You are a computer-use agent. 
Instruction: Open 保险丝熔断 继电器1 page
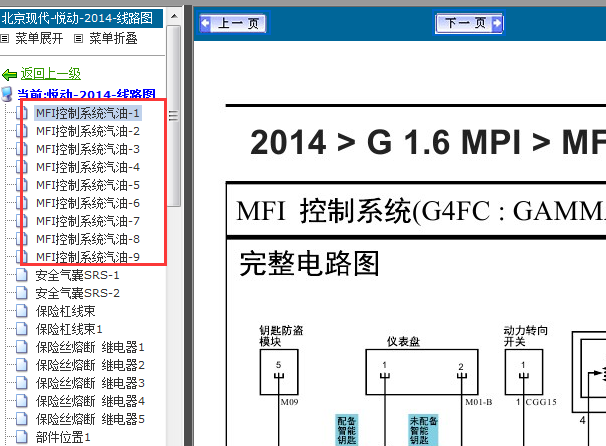click(x=90, y=347)
